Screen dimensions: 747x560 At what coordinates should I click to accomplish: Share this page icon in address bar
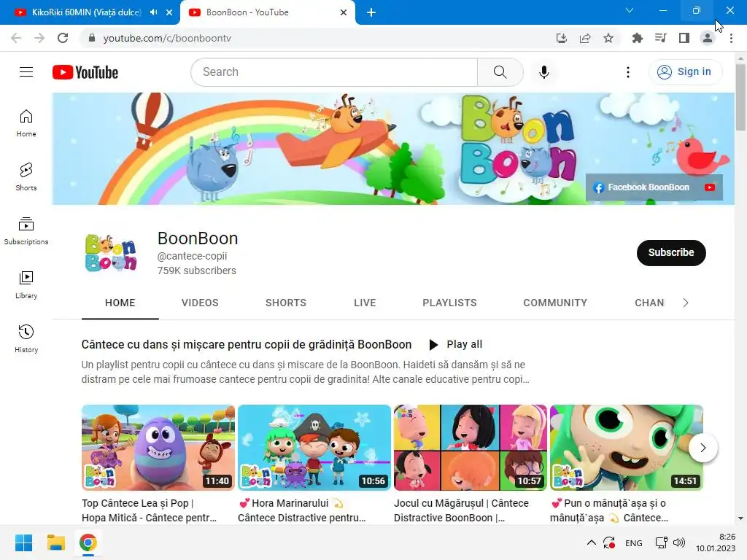[585, 38]
